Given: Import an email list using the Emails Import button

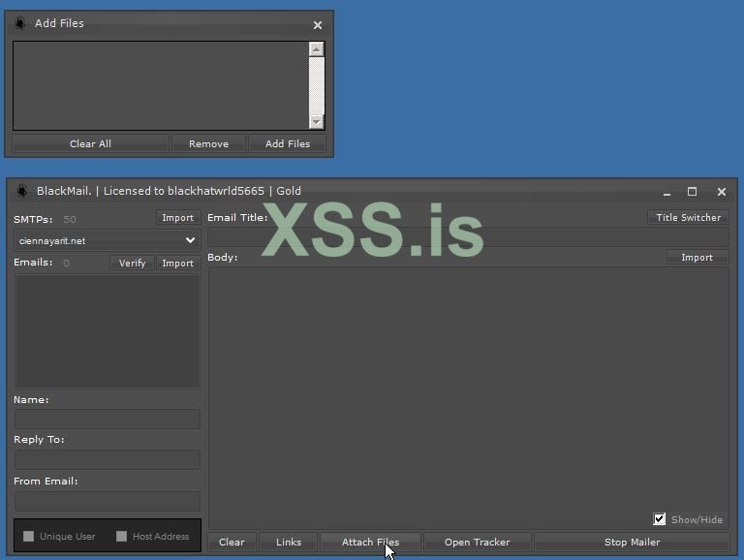Looking at the screenshot, I should [x=178, y=263].
